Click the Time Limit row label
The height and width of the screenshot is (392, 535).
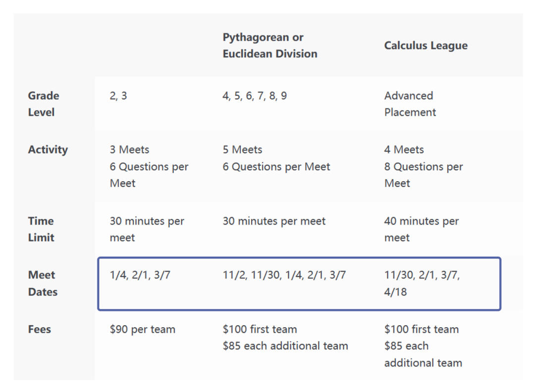pyautogui.click(x=41, y=229)
